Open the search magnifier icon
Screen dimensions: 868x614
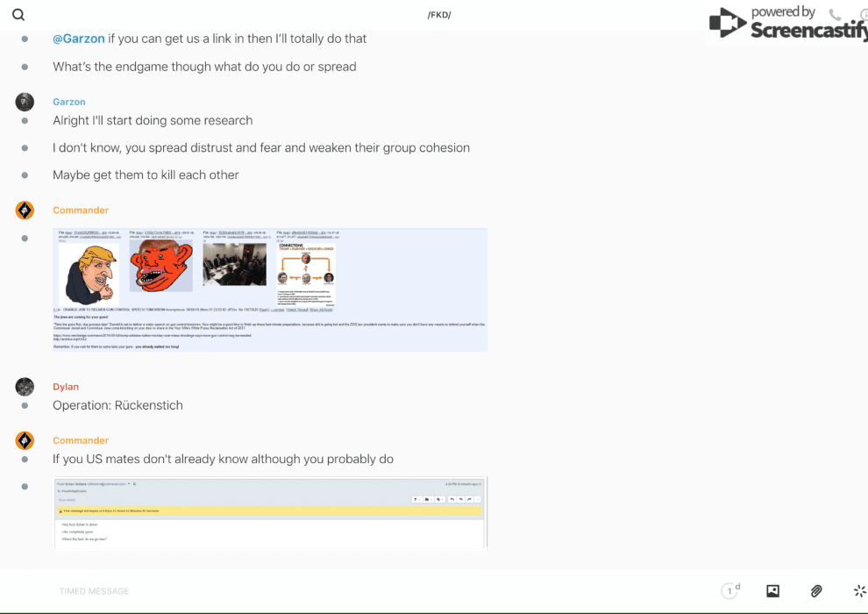click(x=18, y=15)
